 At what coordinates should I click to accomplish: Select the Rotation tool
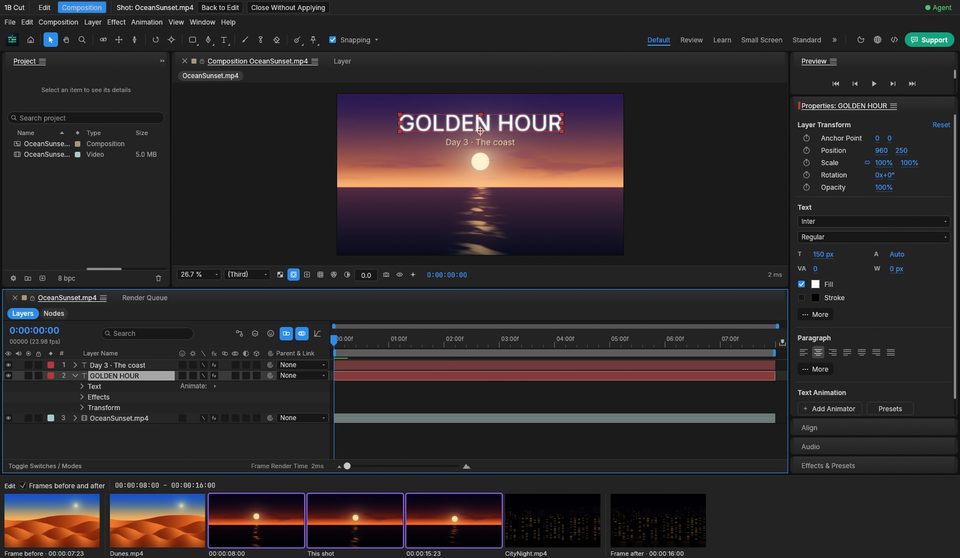point(156,40)
